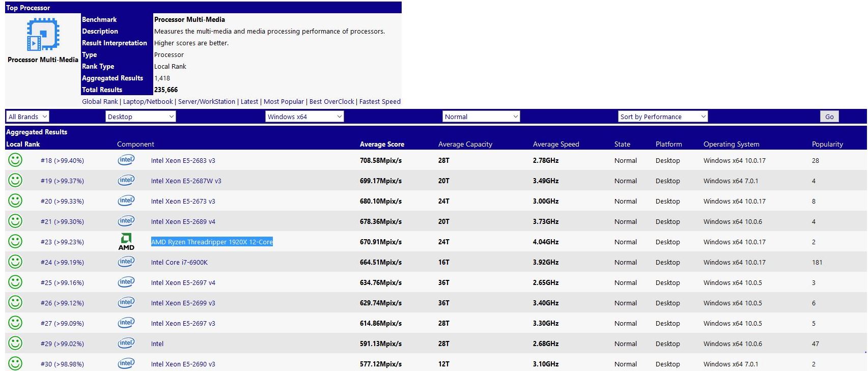
Task: Click the Intel logo beside Xeon E5-2683 v3
Action: tap(126, 160)
